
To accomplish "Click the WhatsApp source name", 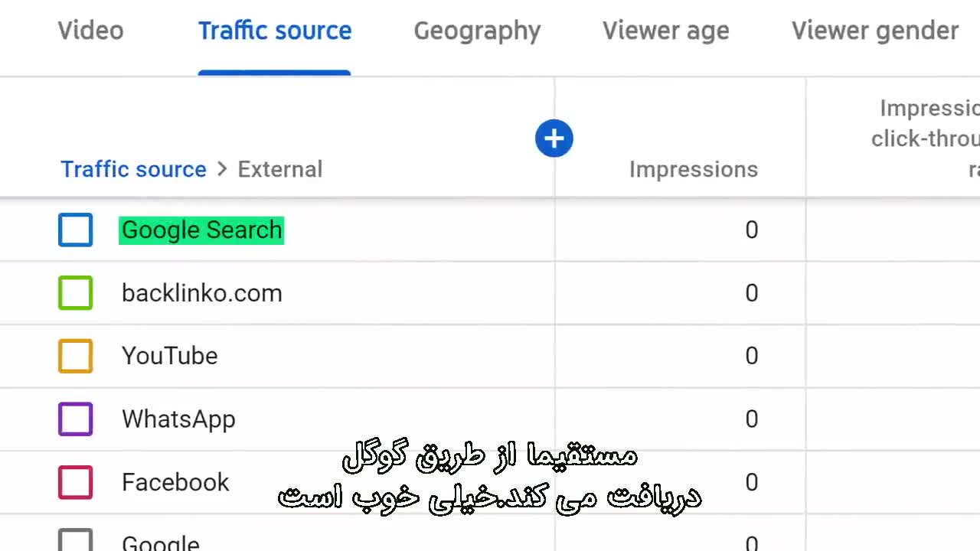I will pyautogui.click(x=178, y=419).
